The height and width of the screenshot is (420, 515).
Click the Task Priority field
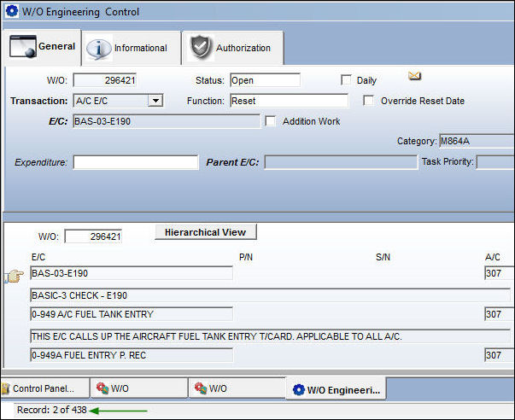coord(495,162)
